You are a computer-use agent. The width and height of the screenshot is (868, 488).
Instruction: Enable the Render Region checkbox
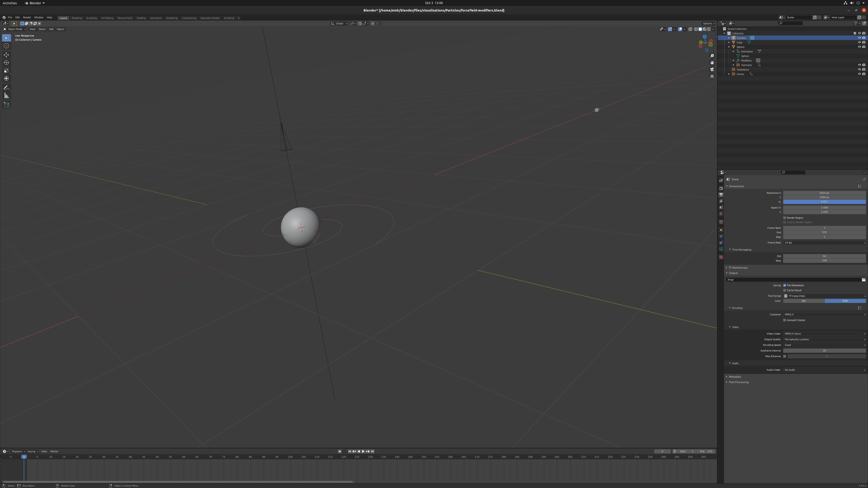coord(784,218)
